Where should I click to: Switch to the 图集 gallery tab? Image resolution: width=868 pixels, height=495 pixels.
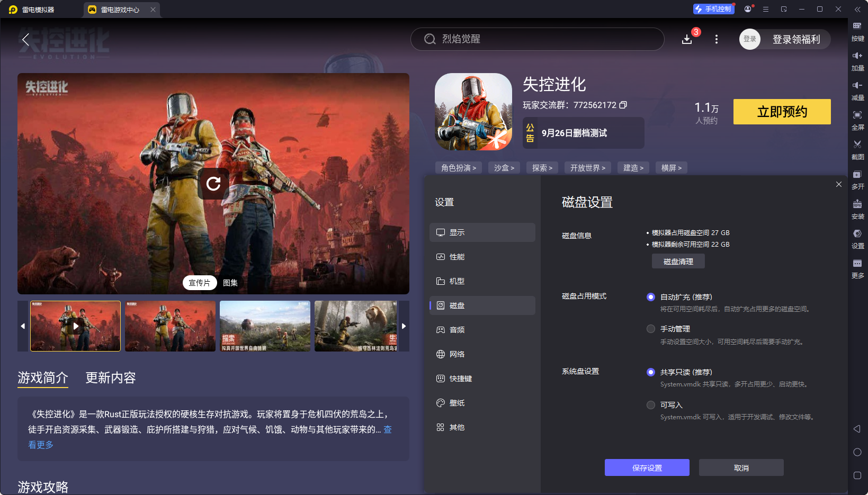pyautogui.click(x=230, y=282)
